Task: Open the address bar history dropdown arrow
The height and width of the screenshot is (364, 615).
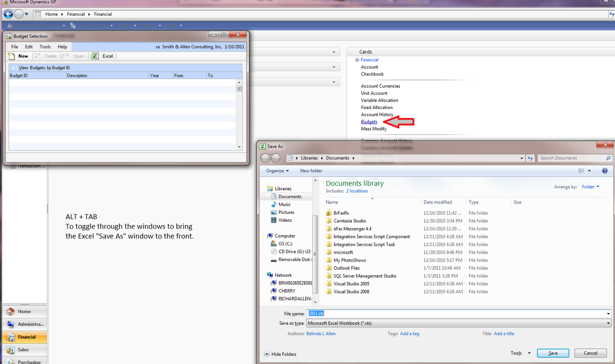Action: point(522,158)
